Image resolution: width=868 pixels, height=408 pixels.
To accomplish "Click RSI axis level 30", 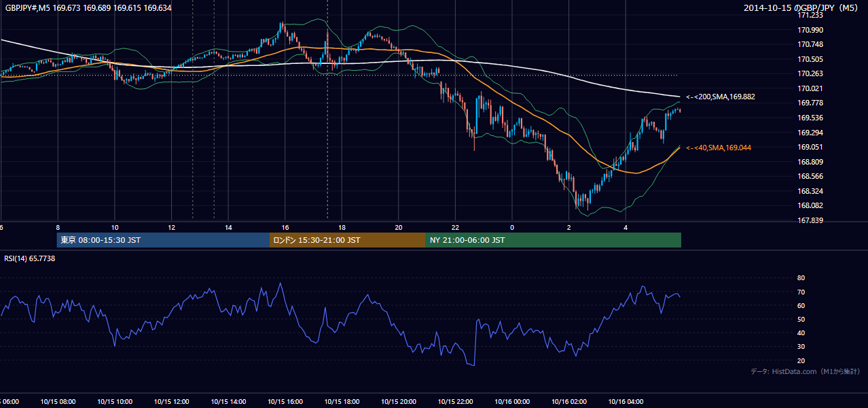I will point(801,347).
